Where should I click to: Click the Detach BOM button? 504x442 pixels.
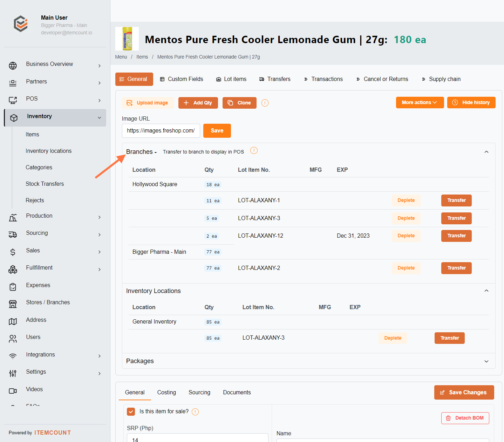465,418
